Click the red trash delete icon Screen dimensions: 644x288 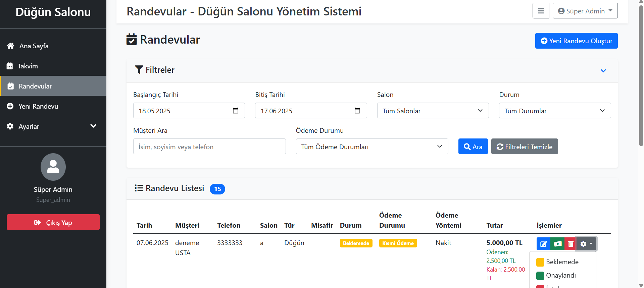pyautogui.click(x=571, y=244)
